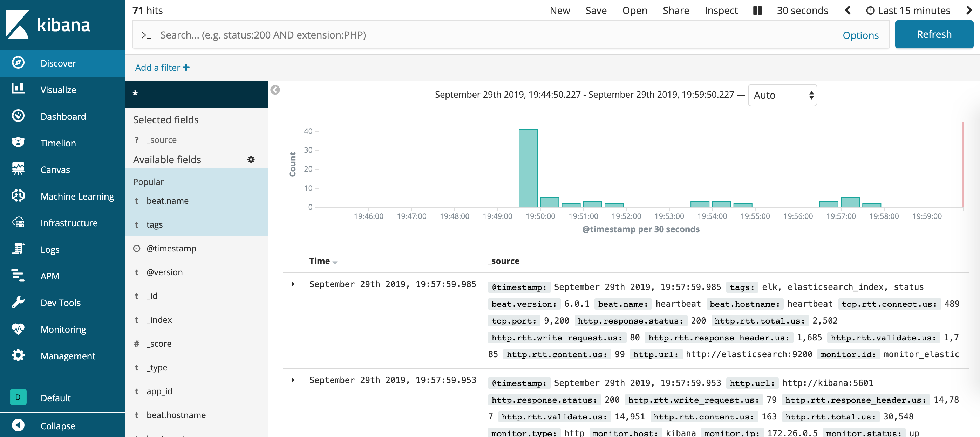
Task: Click Share in the top menu
Action: [675, 11]
